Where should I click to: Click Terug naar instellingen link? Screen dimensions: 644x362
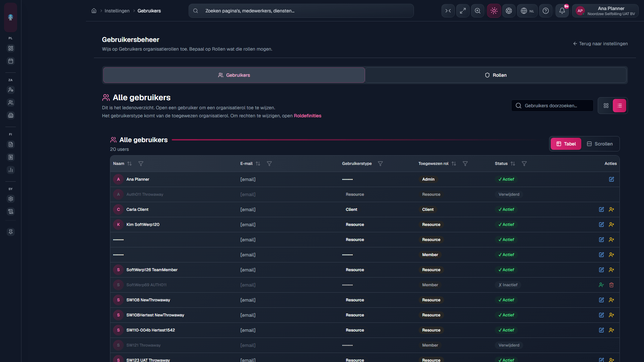pyautogui.click(x=600, y=44)
